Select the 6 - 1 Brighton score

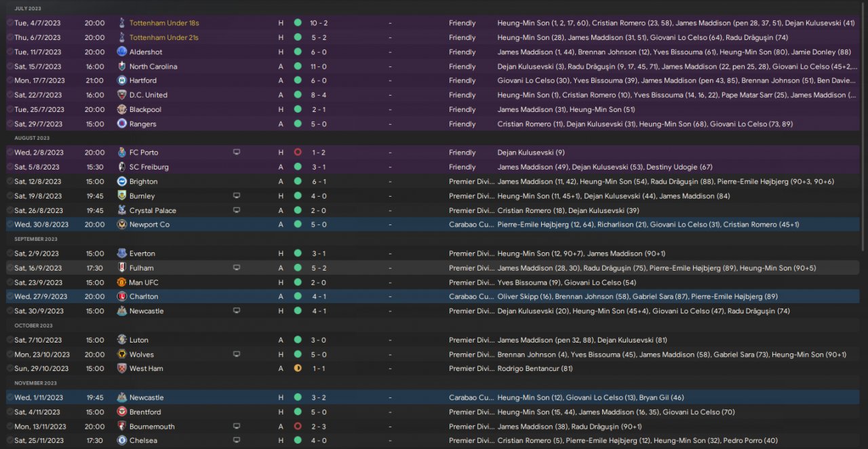tap(320, 182)
